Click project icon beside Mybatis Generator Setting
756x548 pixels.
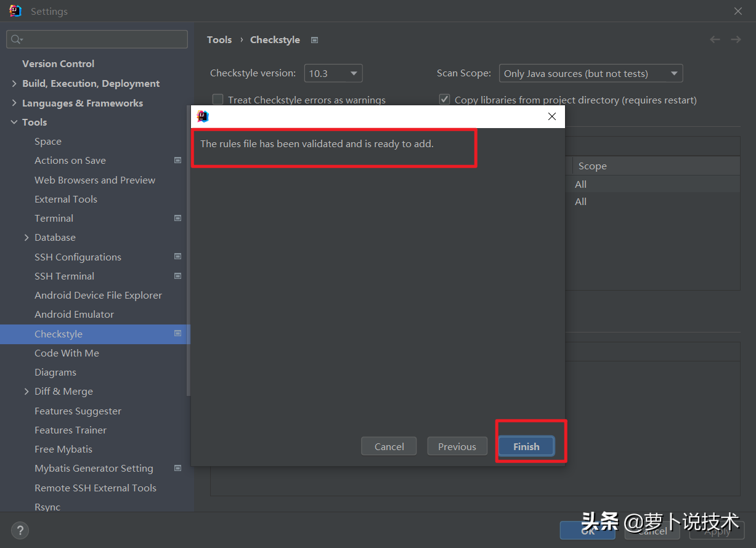[178, 468]
